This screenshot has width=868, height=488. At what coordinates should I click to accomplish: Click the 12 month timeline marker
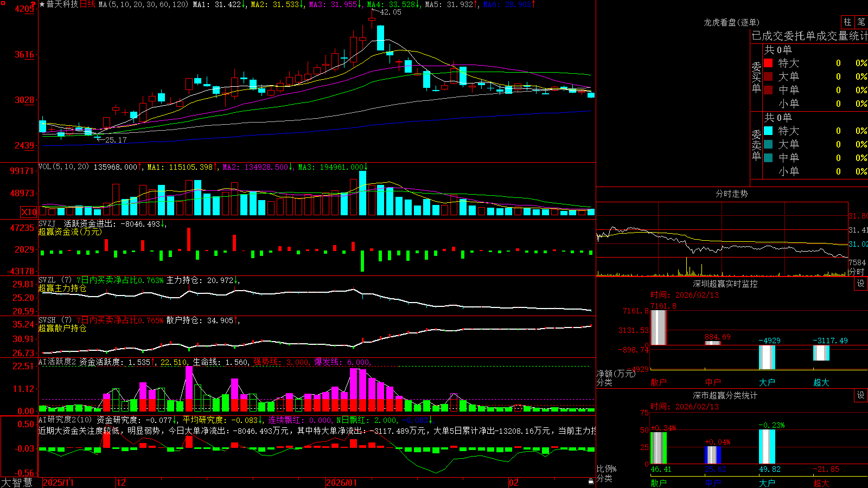click(121, 483)
